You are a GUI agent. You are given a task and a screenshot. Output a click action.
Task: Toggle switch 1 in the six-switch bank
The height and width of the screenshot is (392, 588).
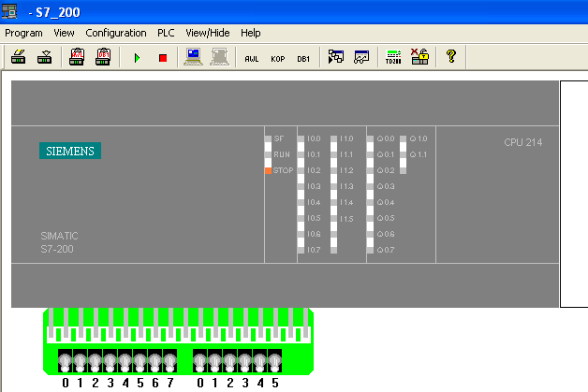pyautogui.click(x=214, y=361)
